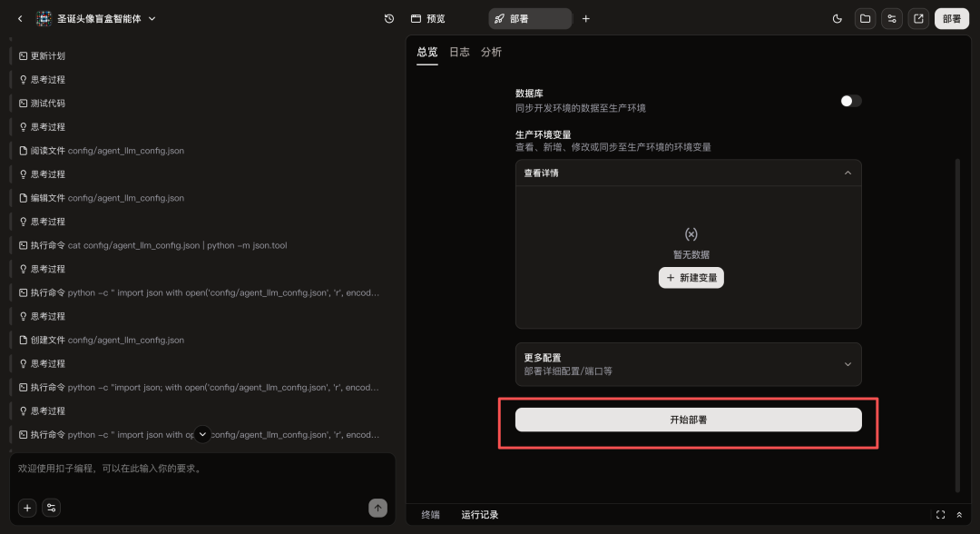Open the 分析 tab
The height and width of the screenshot is (534, 980).
491,53
